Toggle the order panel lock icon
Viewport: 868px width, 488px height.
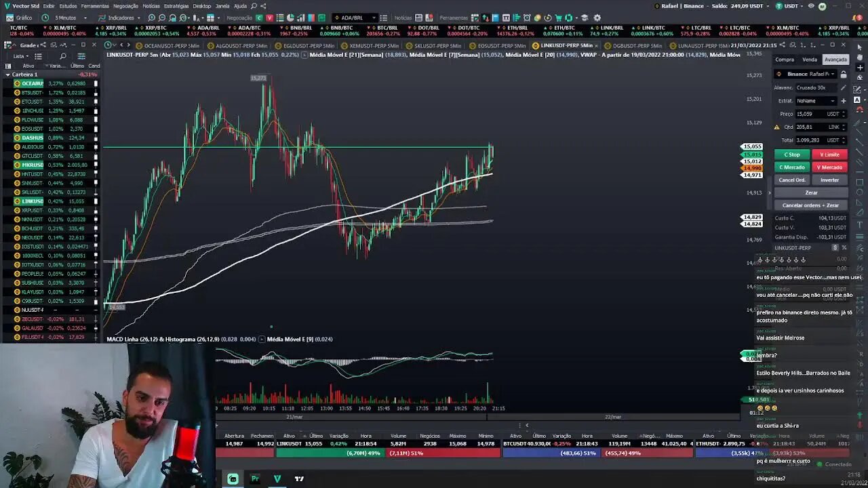click(844, 74)
